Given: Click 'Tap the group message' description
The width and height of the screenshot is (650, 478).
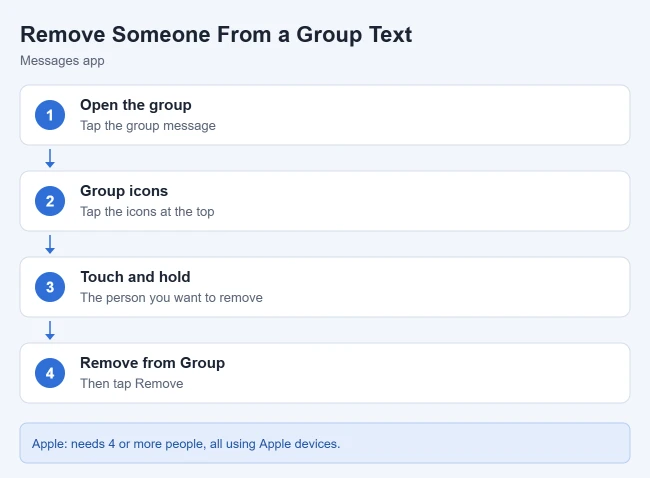Looking at the screenshot, I should click(148, 126).
